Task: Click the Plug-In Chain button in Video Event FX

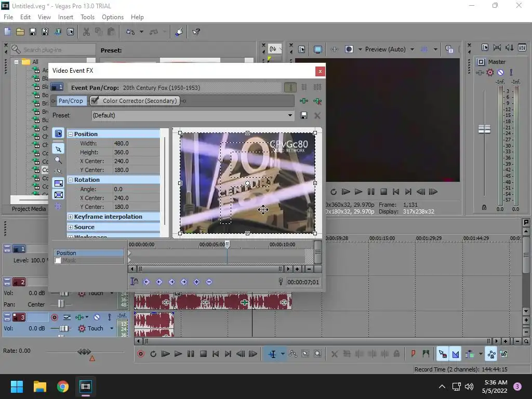Action: pyautogui.click(x=303, y=101)
